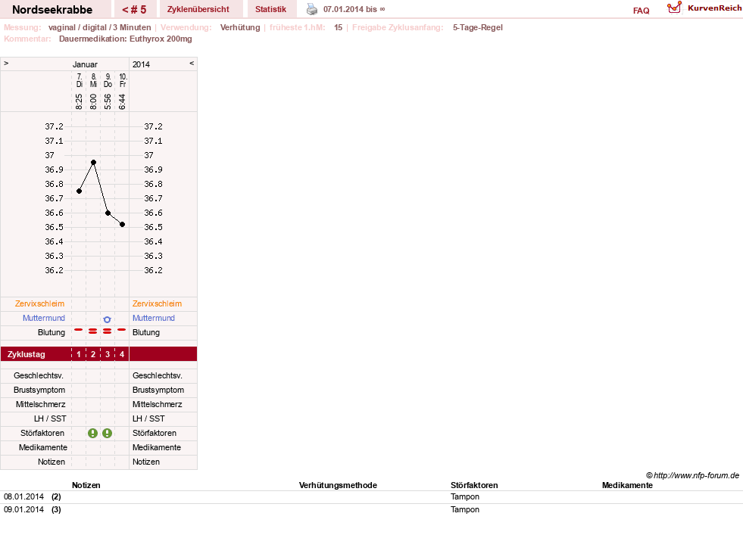Click left LH / SST row label
This screenshot has height=560, width=743.
(50, 419)
